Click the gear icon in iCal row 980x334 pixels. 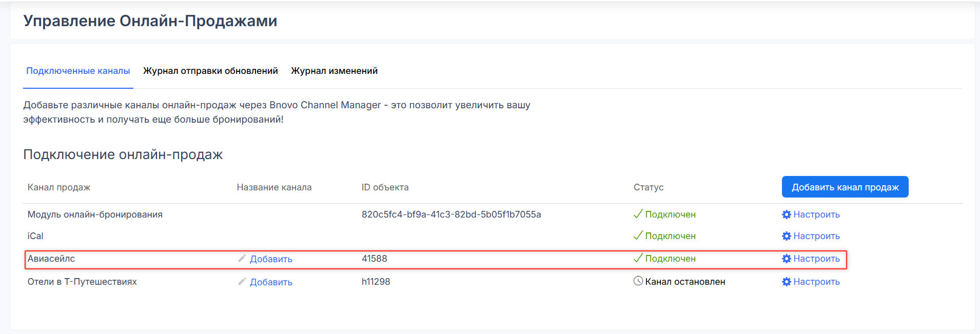pyautogui.click(x=787, y=236)
